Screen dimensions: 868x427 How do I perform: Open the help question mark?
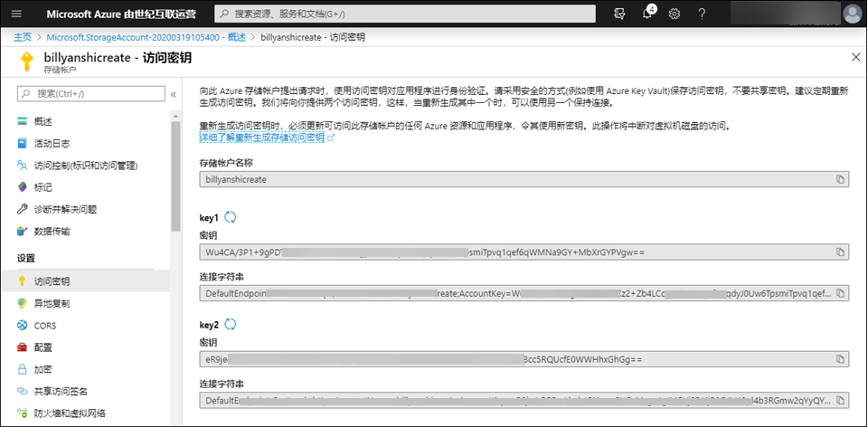click(702, 14)
